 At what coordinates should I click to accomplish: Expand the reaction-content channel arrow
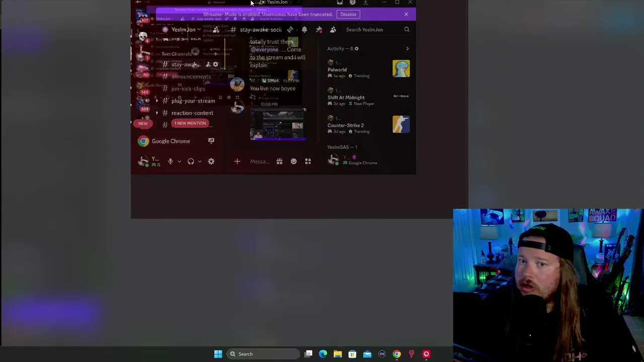click(x=157, y=113)
